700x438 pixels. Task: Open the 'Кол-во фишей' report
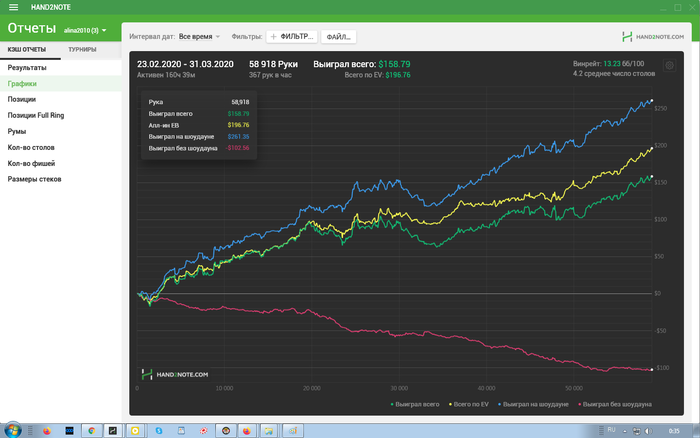pos(61,163)
